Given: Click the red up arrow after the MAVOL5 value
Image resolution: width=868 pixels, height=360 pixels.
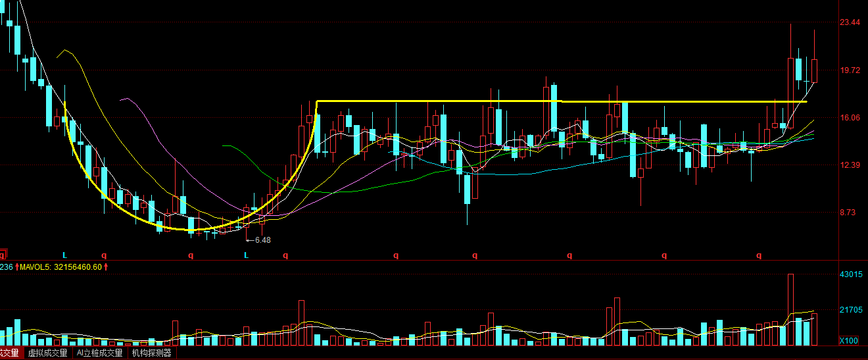Looking at the screenshot, I should (105, 267).
